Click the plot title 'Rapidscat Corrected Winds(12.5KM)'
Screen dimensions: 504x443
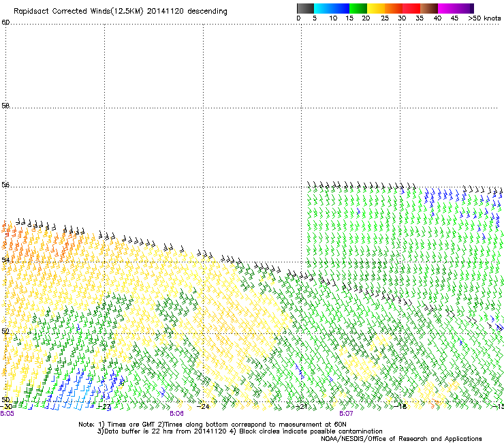coord(78,12)
